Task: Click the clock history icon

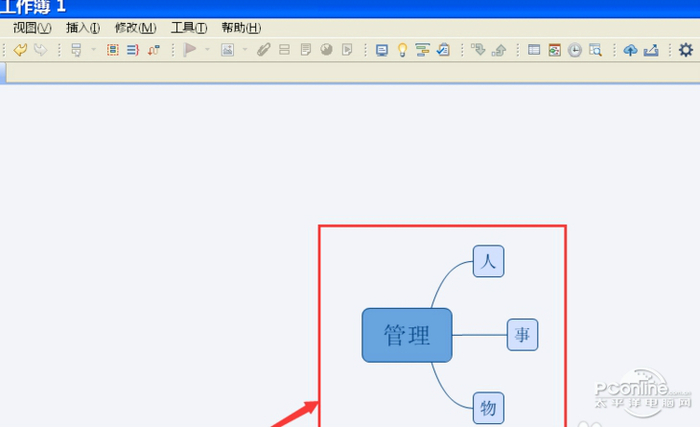Action: pyautogui.click(x=575, y=50)
